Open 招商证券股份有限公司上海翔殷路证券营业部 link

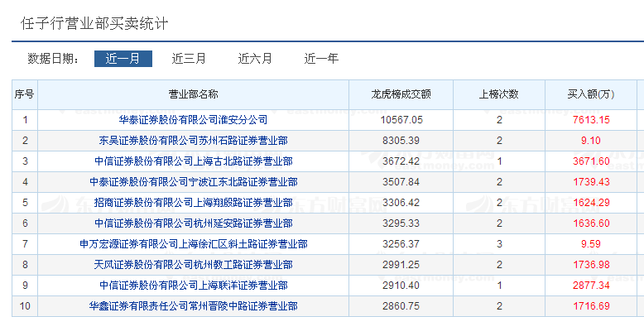click(x=194, y=203)
